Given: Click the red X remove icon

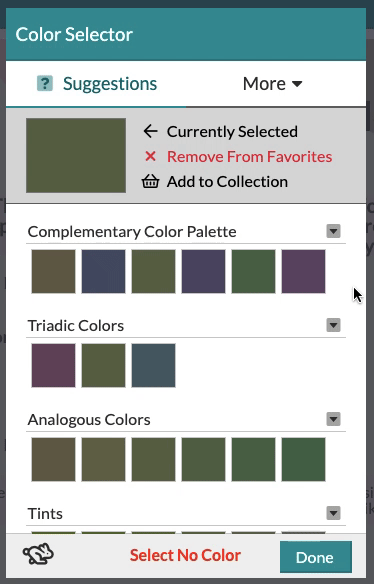Looking at the screenshot, I should tap(150, 156).
